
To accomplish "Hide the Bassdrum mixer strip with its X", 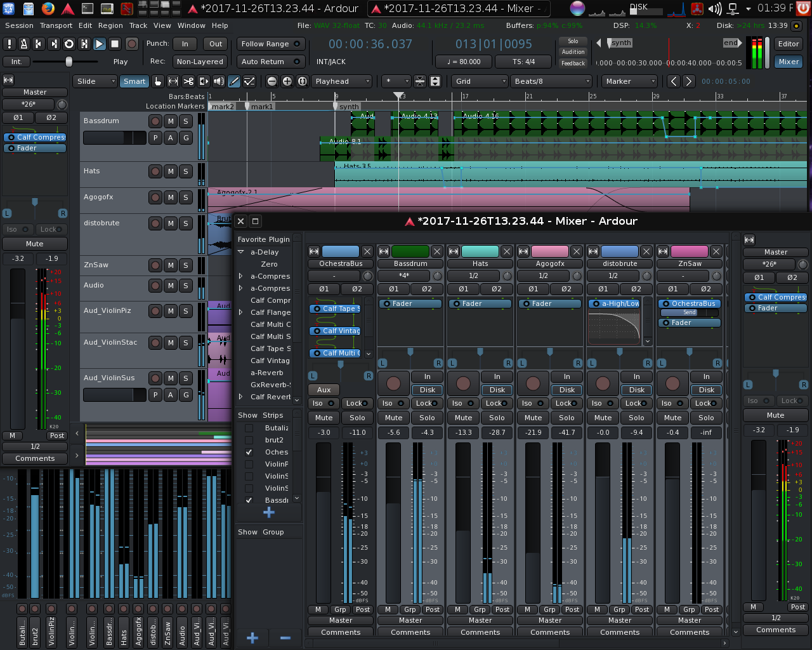I will (437, 251).
